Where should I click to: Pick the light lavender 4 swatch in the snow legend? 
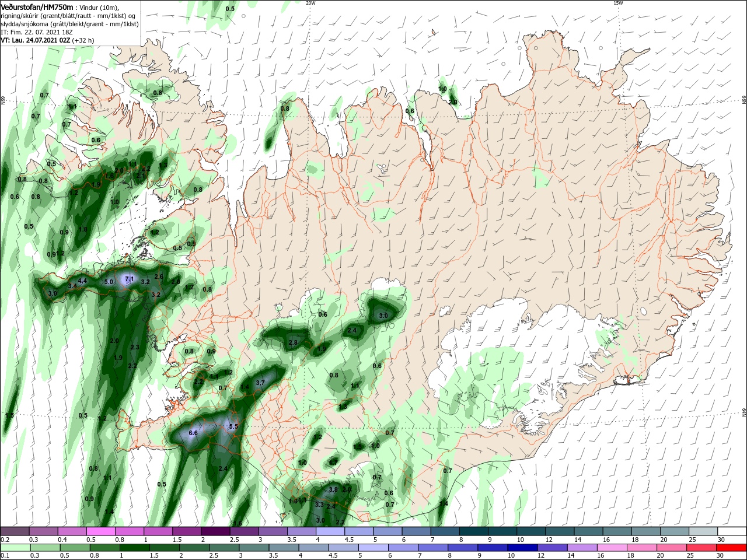(330, 531)
